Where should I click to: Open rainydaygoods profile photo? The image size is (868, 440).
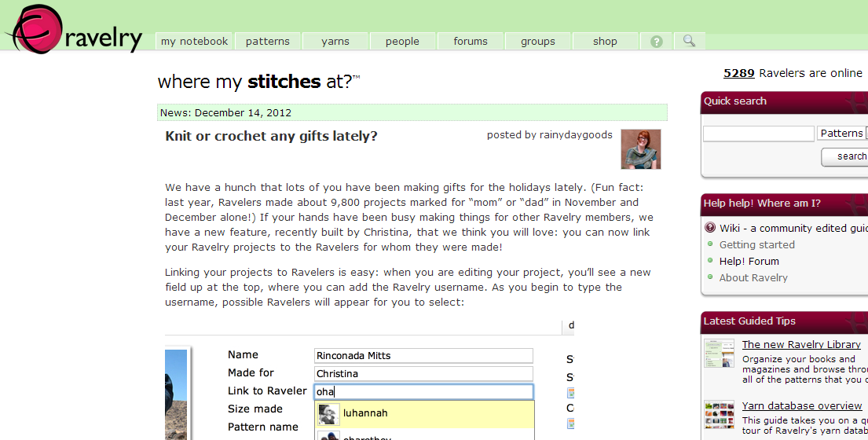click(640, 148)
